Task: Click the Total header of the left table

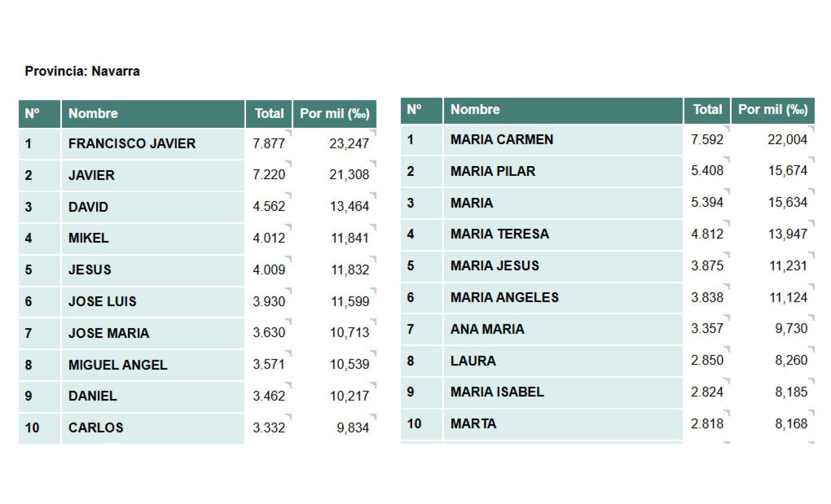Action: 269,113
